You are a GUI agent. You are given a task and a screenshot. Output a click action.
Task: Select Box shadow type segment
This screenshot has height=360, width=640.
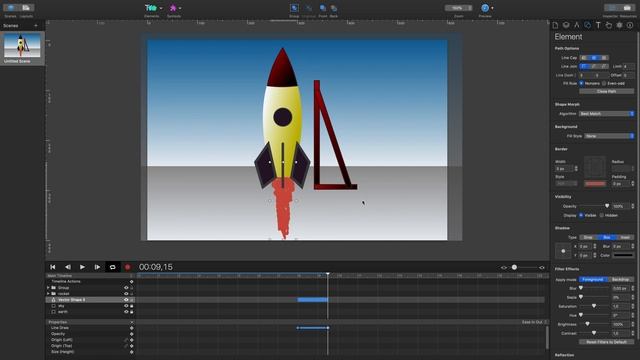click(x=607, y=237)
